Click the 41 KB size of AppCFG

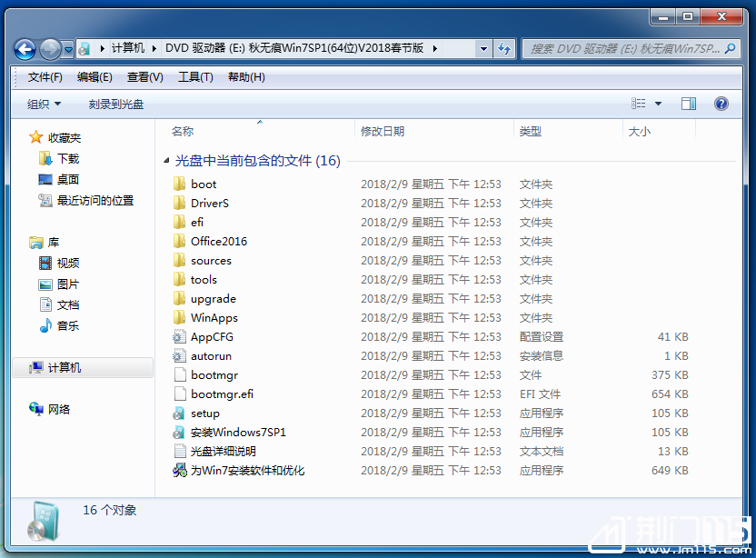click(672, 336)
